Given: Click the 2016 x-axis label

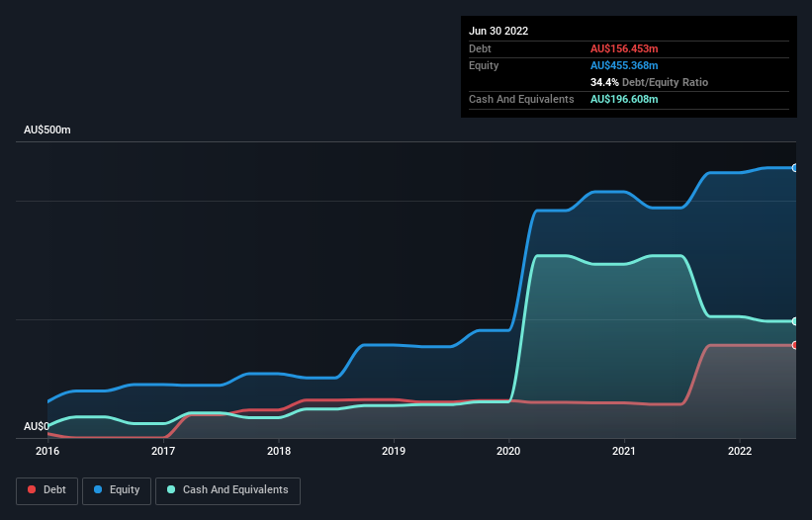Looking at the screenshot, I should (x=47, y=451).
